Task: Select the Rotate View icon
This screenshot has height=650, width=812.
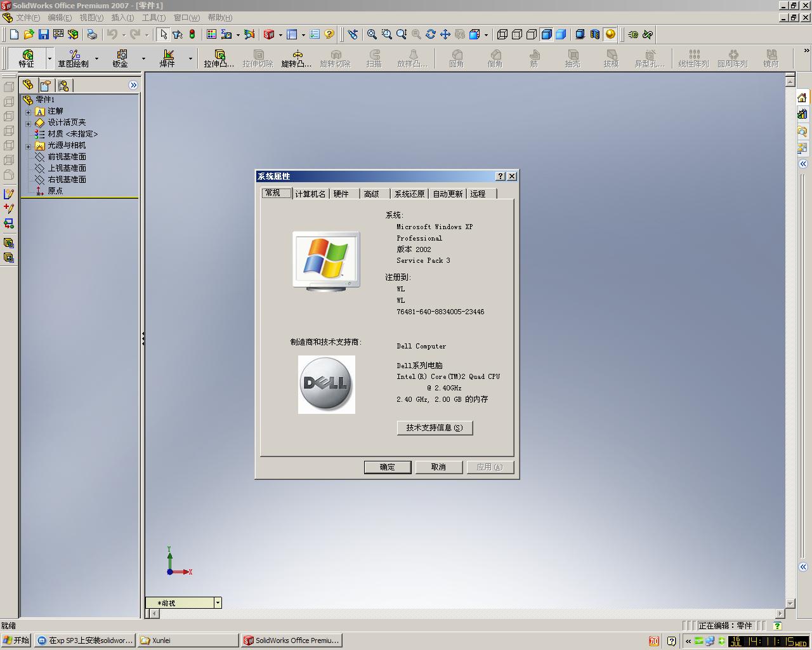Action: 431,34
